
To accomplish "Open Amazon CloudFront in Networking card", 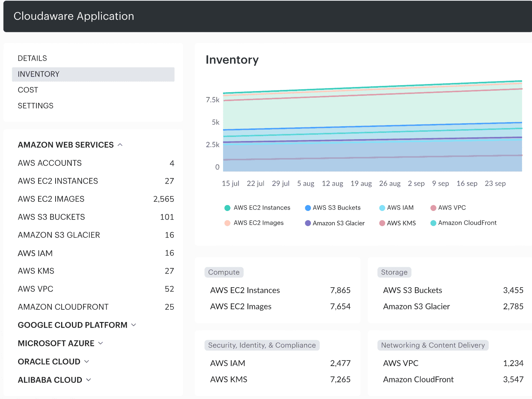I will 418,380.
